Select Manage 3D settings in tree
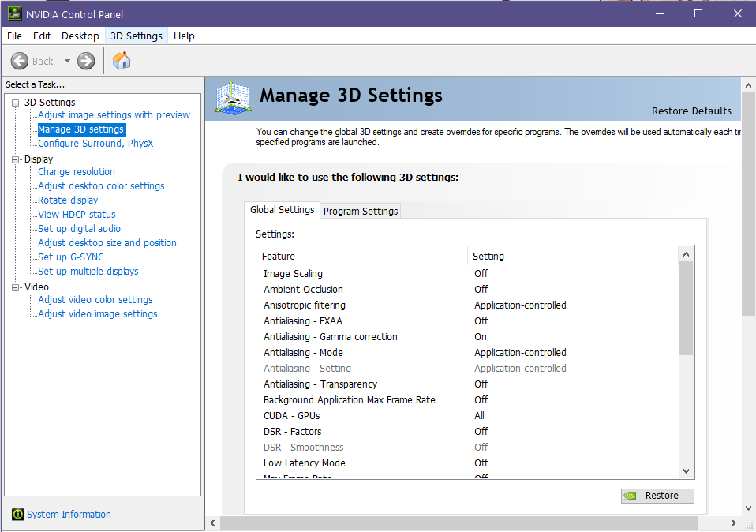The width and height of the screenshot is (756, 532). pos(81,129)
